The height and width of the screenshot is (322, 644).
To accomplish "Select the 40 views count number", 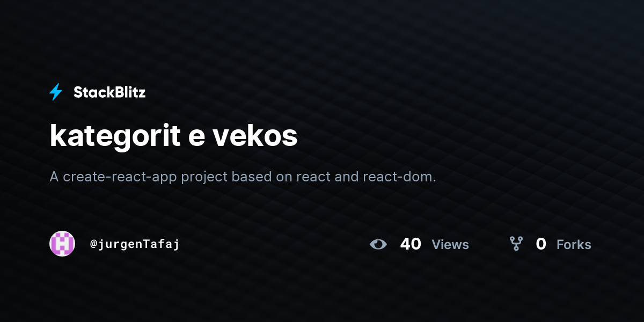I will click(x=411, y=244).
